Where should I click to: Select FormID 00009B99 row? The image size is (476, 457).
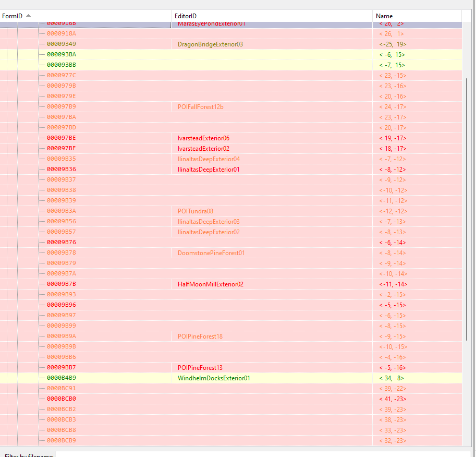coord(231,326)
